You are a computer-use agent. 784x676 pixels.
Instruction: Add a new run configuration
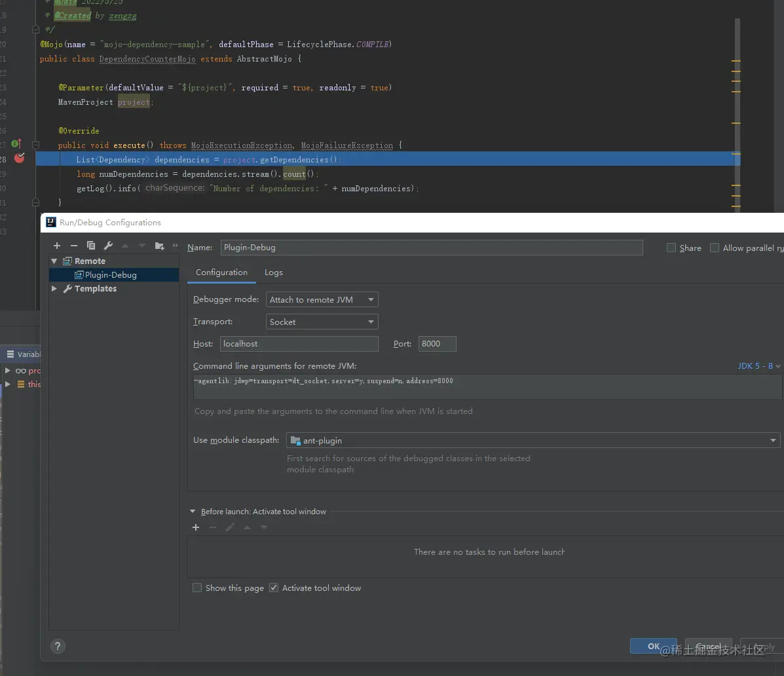[x=57, y=245]
